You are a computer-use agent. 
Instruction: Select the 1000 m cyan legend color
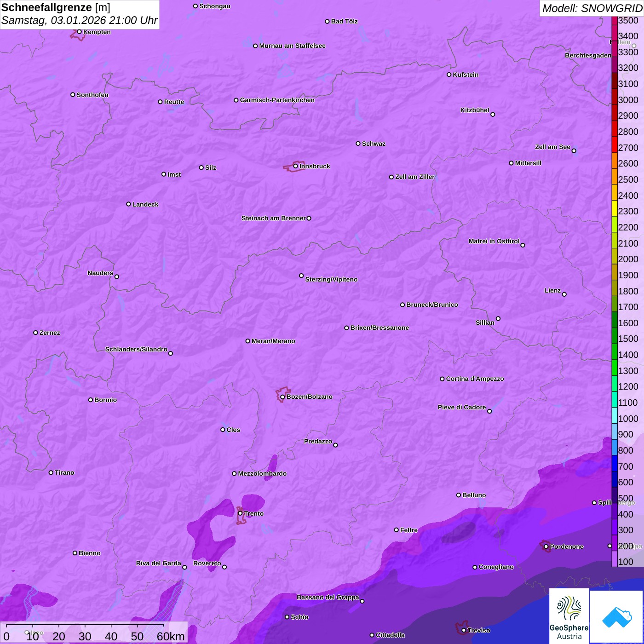615,415
